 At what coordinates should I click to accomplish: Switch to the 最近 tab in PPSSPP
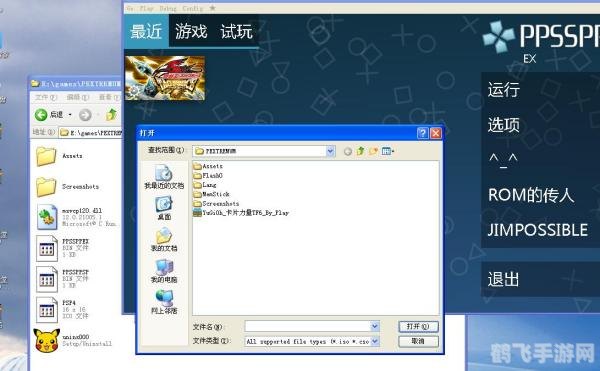(x=146, y=31)
